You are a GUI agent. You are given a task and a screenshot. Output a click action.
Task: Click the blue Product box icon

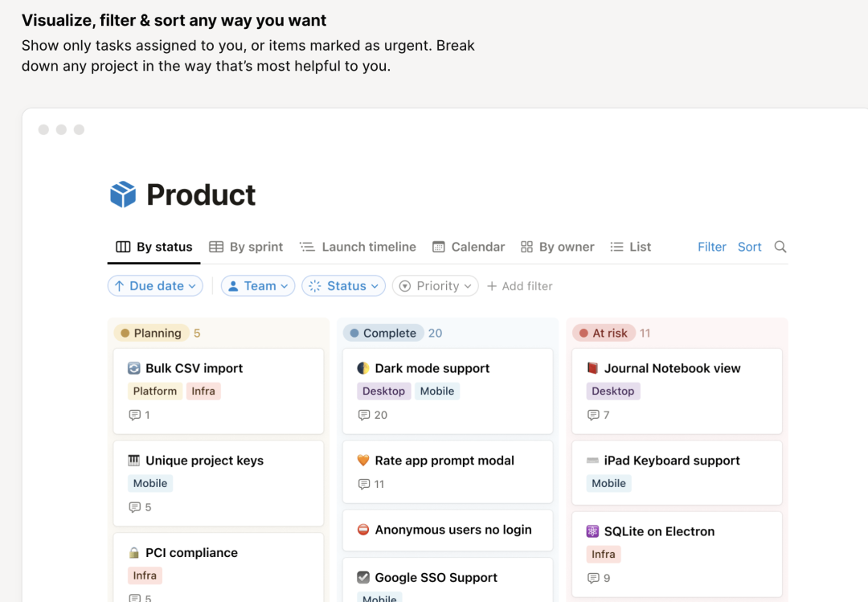click(123, 195)
